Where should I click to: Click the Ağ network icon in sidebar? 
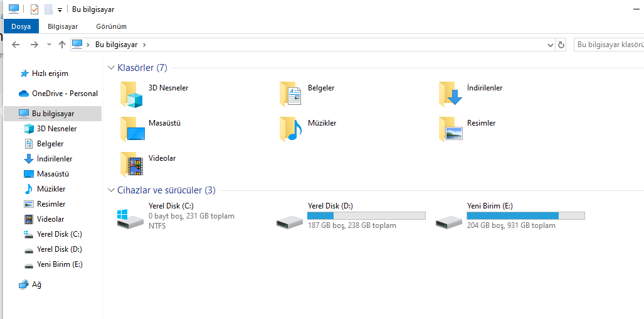[24, 284]
